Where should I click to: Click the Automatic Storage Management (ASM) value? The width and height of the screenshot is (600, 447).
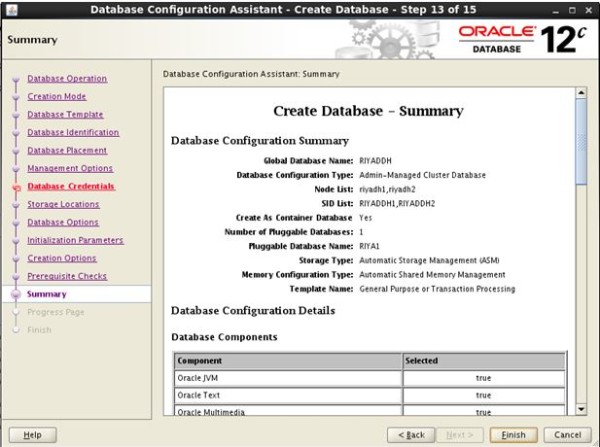(429, 260)
